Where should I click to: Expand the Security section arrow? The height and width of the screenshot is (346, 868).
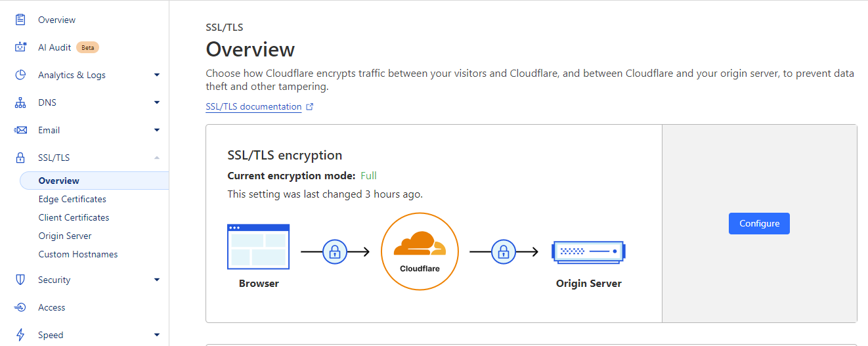[157, 280]
